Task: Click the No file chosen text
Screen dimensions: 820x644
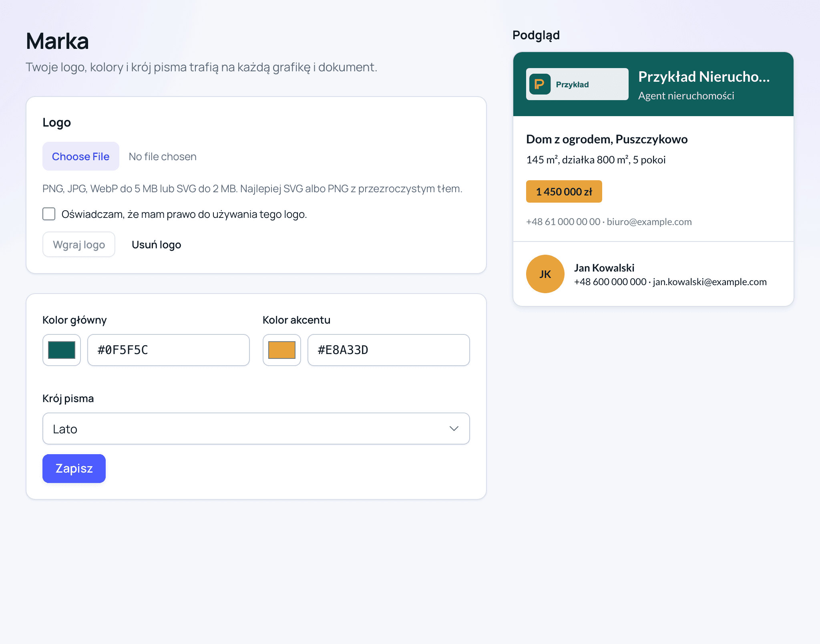Action: (x=163, y=157)
